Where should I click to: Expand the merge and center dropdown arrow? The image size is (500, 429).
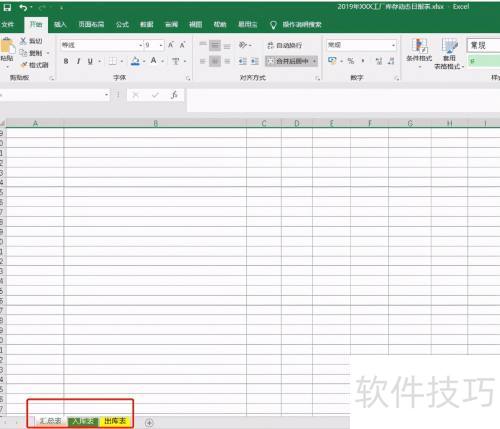click(314, 61)
